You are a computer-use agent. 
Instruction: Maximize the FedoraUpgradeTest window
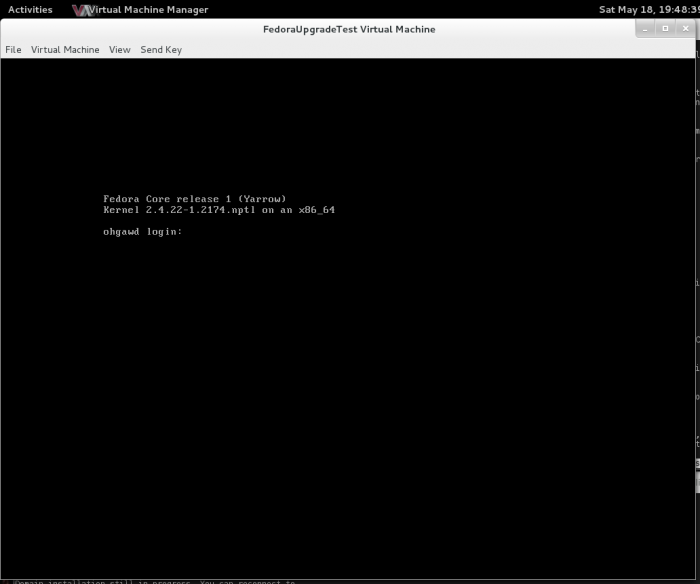(665, 29)
